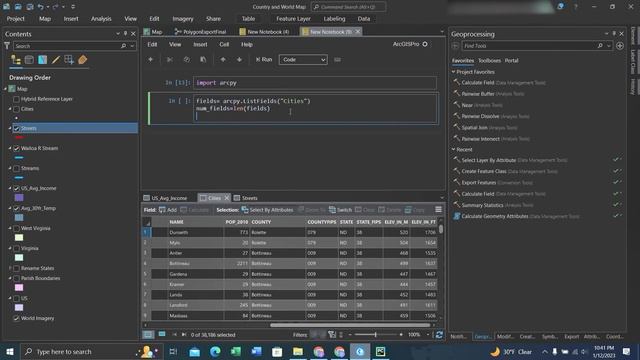Click search magnifier in Geoprocessing Find Tools
The width and height of the screenshot is (640, 360).
pos(600,46)
